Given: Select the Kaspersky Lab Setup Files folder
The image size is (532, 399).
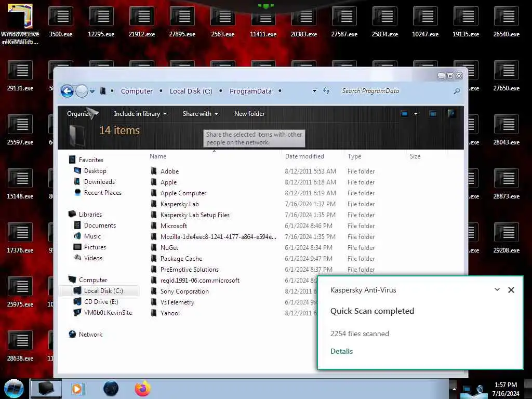Looking at the screenshot, I should [195, 215].
